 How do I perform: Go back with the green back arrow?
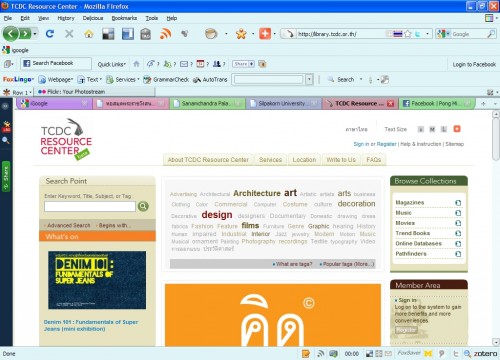[10, 34]
